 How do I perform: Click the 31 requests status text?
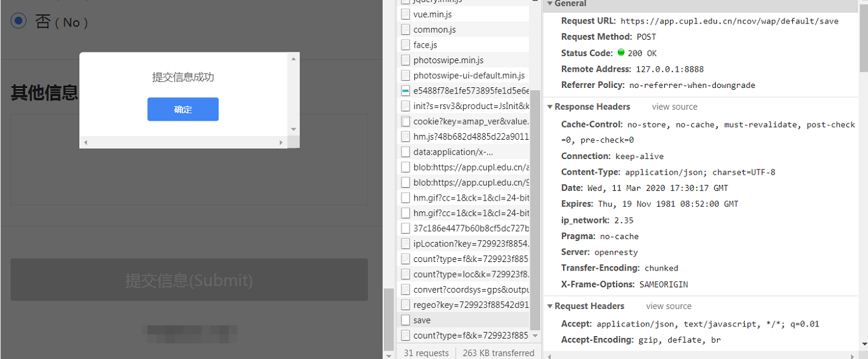pos(426,353)
